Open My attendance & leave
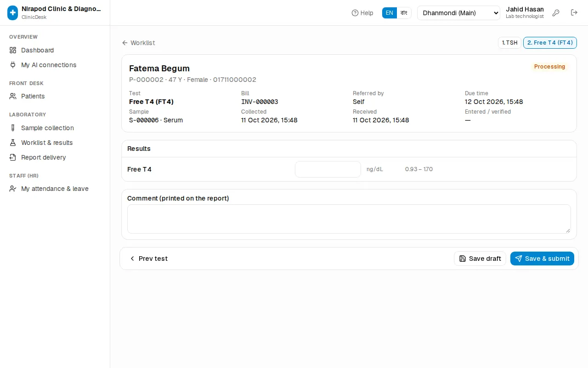The width and height of the screenshot is (588, 368). click(x=55, y=189)
